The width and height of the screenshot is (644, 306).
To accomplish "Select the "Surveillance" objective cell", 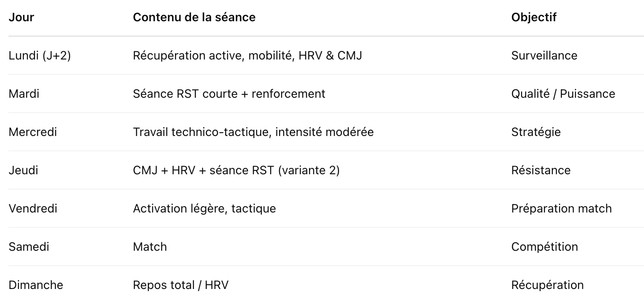I will coord(544,56).
